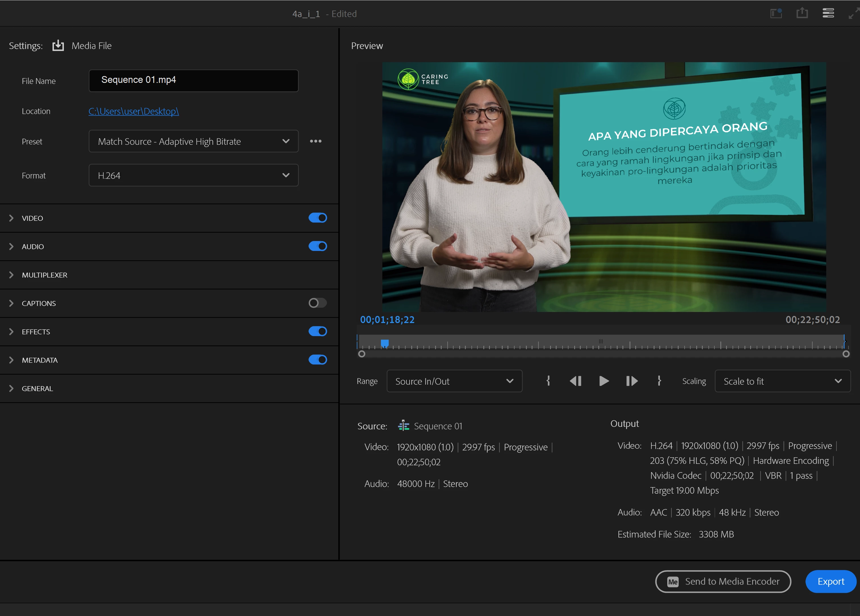The image size is (860, 616).
Task: Click the blue playhead on preview timeline
Action: tap(385, 343)
